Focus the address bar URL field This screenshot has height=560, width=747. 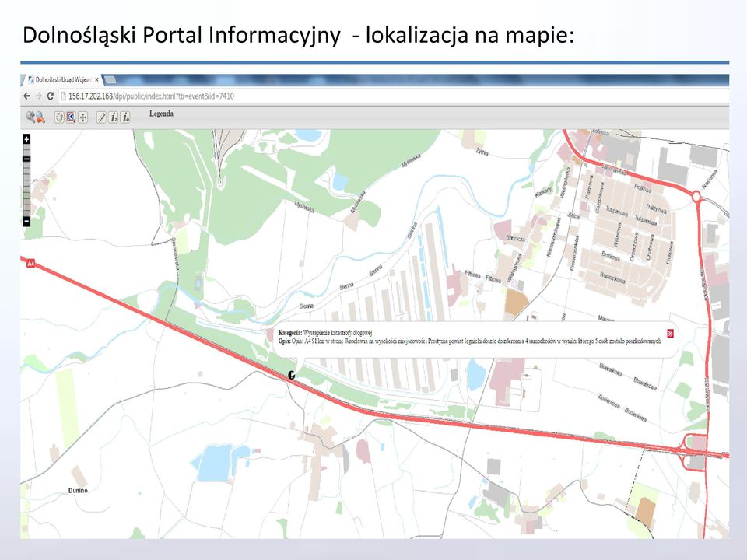click(x=393, y=96)
